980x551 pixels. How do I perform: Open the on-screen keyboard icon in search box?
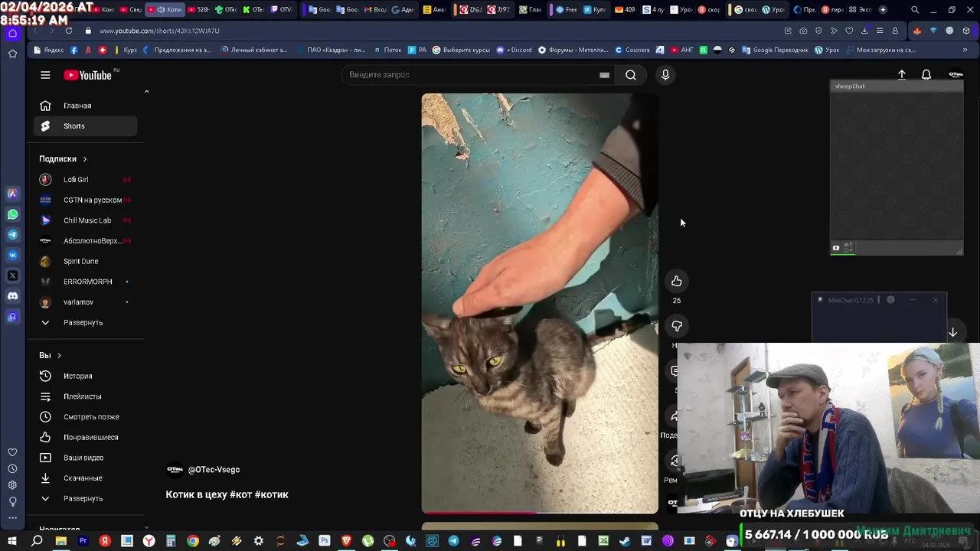tap(604, 75)
